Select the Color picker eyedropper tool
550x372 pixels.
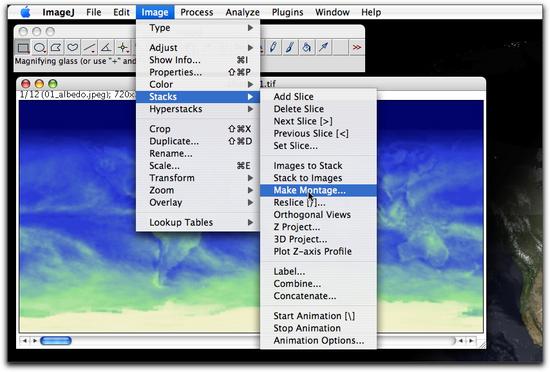click(x=323, y=47)
